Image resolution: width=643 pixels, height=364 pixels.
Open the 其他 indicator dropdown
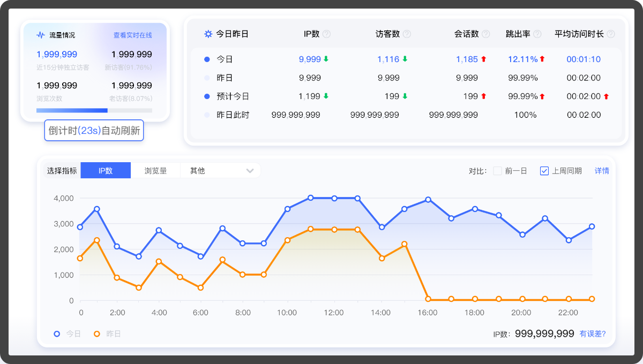220,171
